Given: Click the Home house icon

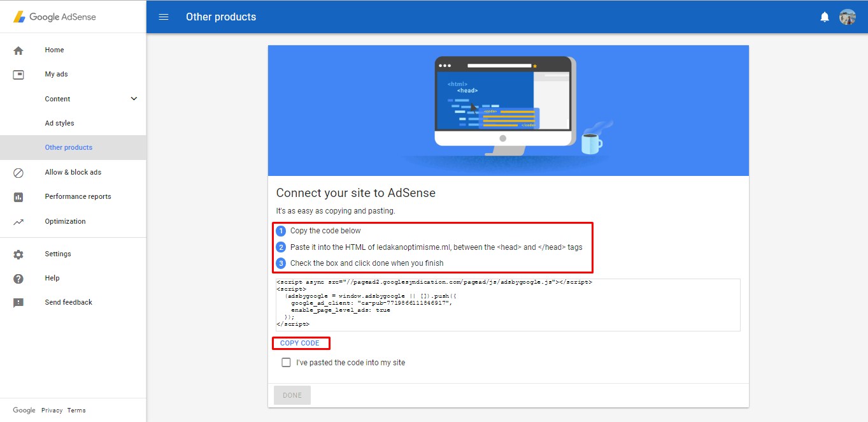Looking at the screenshot, I should click(18, 50).
